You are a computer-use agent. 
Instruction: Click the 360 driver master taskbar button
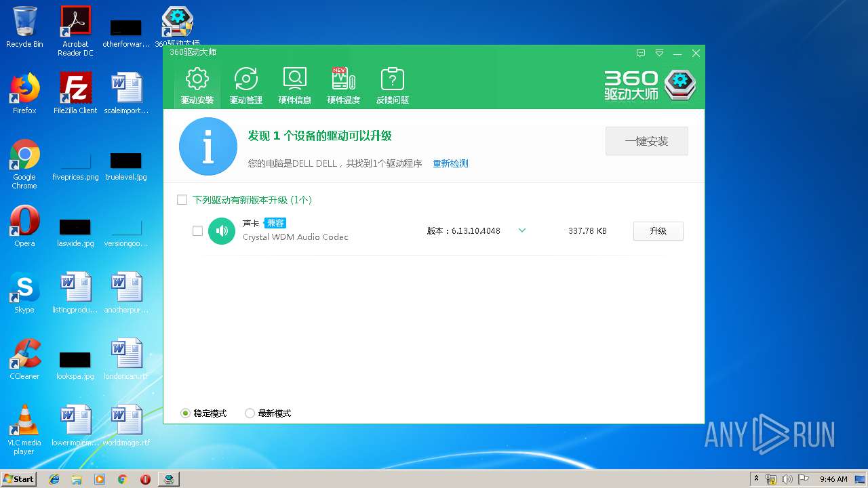(169, 479)
